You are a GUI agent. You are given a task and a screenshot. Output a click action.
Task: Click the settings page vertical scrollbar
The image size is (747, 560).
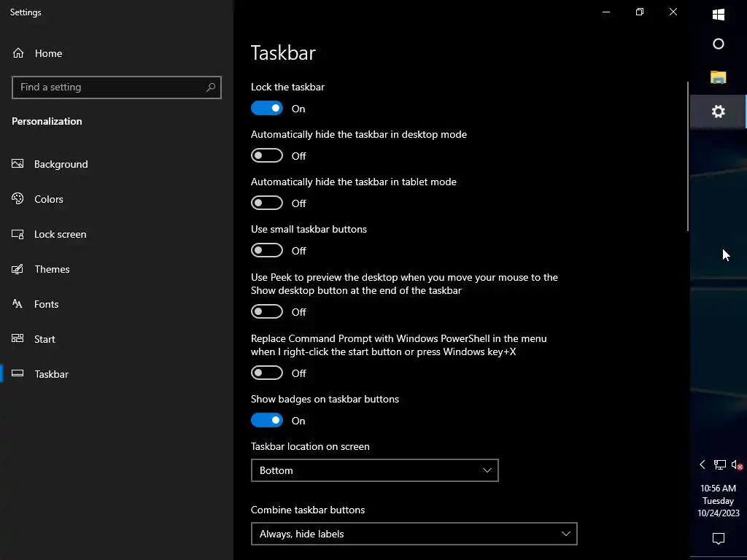click(687, 157)
